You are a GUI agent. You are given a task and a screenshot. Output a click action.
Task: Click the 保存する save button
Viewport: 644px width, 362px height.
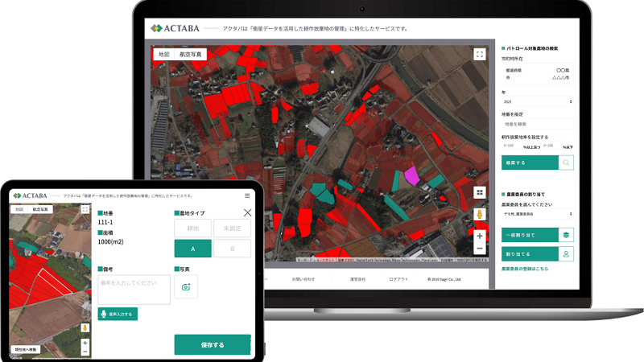point(213,345)
